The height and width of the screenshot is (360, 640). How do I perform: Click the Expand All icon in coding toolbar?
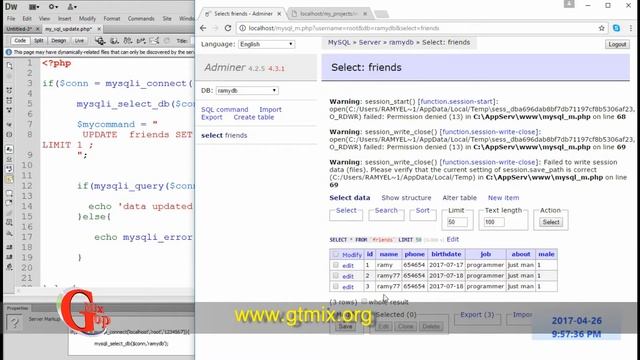(x=9, y=110)
